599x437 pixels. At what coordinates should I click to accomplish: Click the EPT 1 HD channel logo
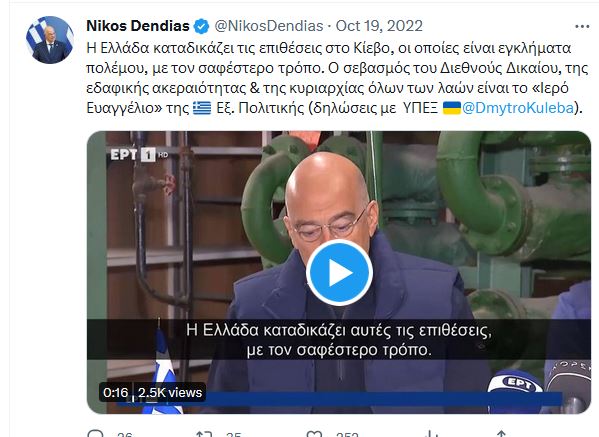pos(139,154)
